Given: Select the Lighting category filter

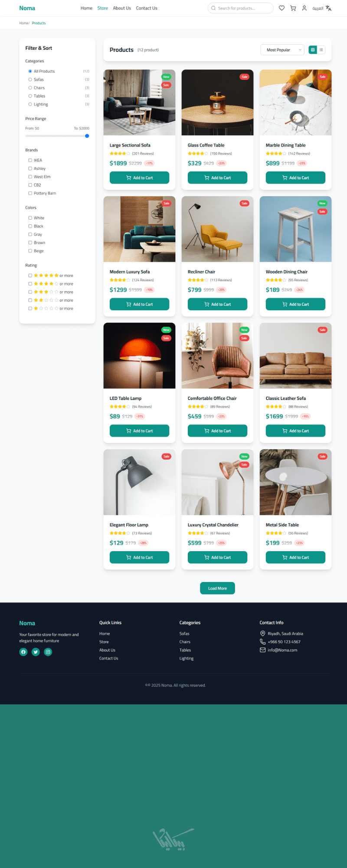Looking at the screenshot, I should [x=30, y=104].
